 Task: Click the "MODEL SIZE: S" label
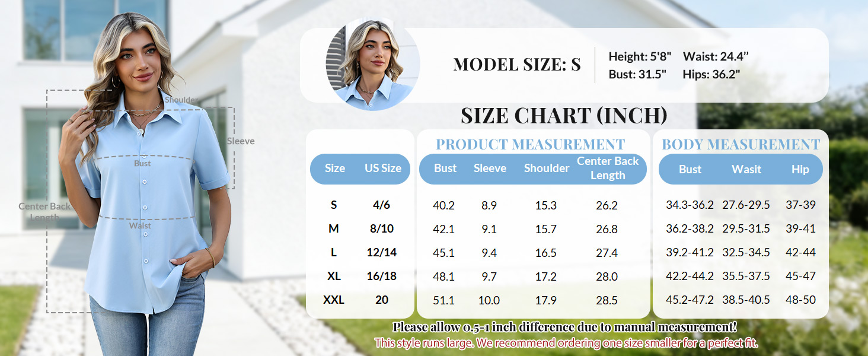[516, 65]
